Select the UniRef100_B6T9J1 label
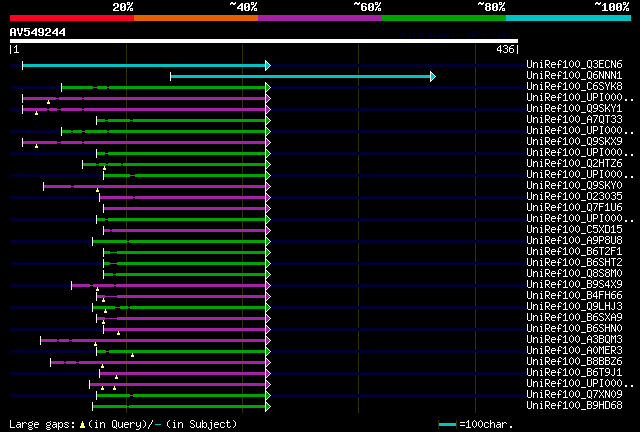Viewport: 640px width, 432px height. pyautogui.click(x=574, y=373)
